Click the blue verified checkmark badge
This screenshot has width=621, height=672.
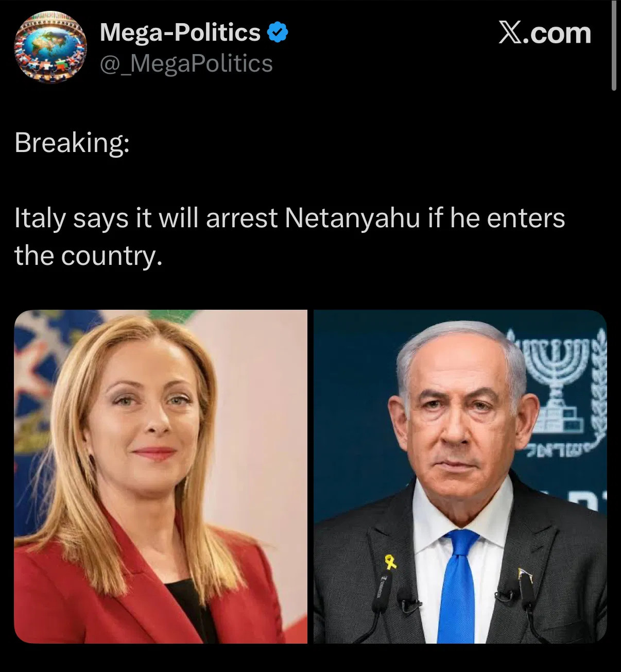point(278,33)
